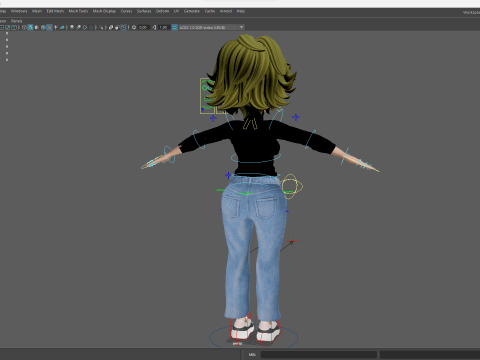Open the UV menu

[x=176, y=11]
